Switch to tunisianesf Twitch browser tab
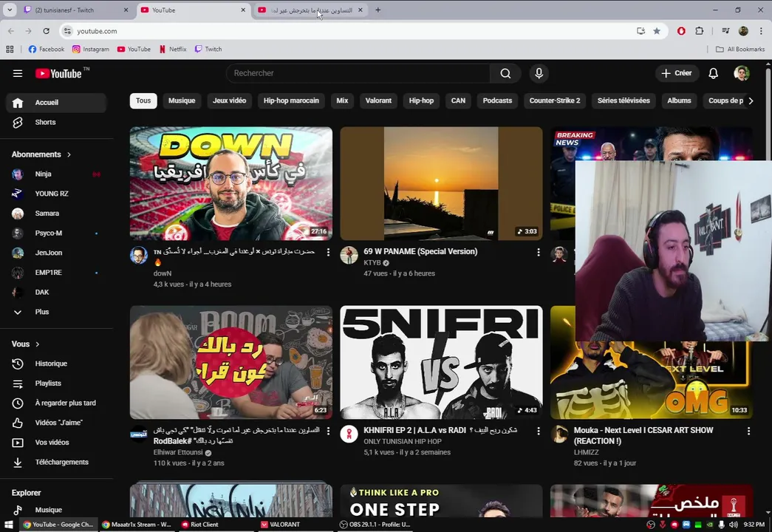Viewport: 772px width, 532px height. tap(76, 10)
